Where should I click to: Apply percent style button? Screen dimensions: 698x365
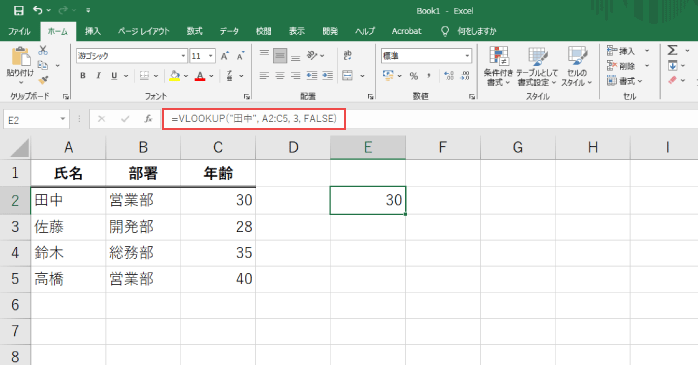point(414,76)
